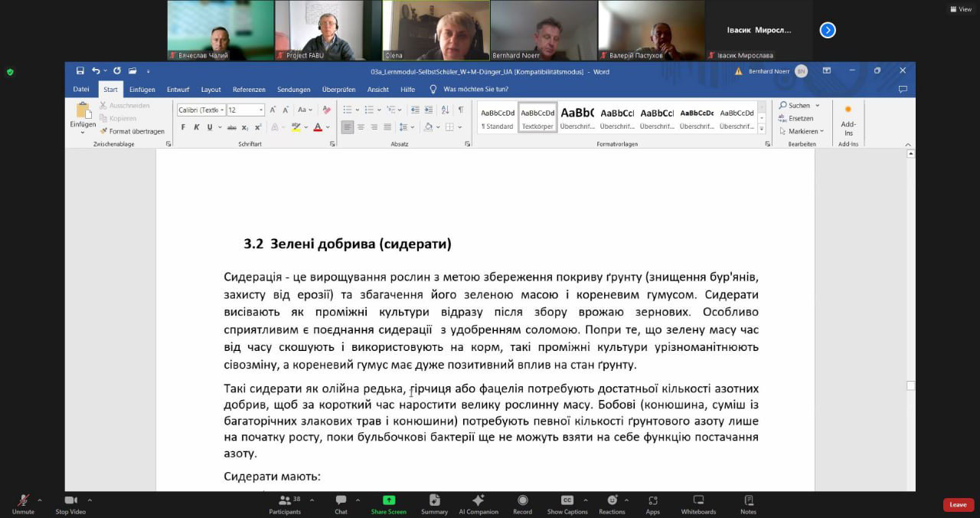Toggle paragraph marks ¶ display
The height and width of the screenshot is (518, 980).
[x=460, y=110]
